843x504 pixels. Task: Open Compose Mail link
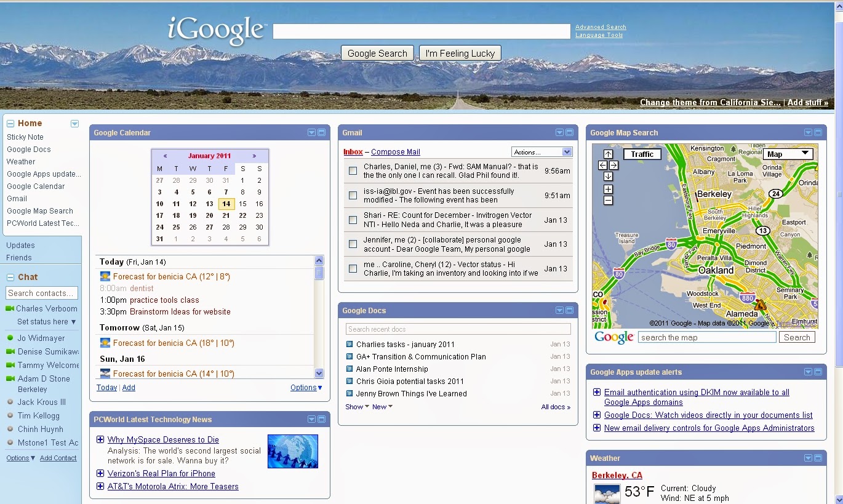tap(396, 152)
